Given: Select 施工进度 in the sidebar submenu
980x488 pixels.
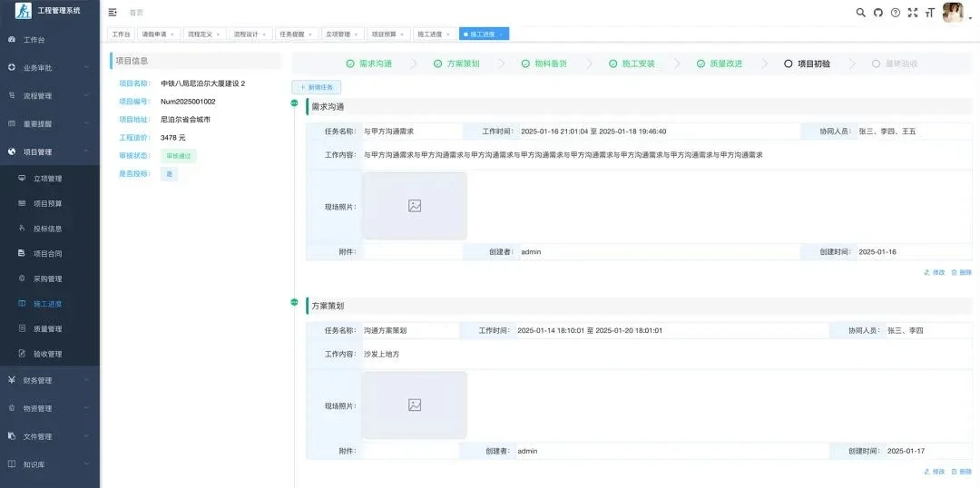Looking at the screenshot, I should 49,304.
